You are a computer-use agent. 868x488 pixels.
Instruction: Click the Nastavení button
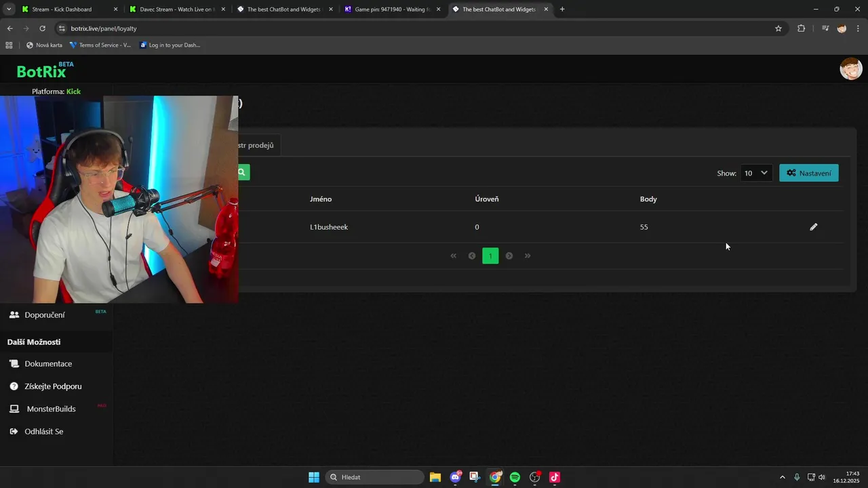[809, 173]
